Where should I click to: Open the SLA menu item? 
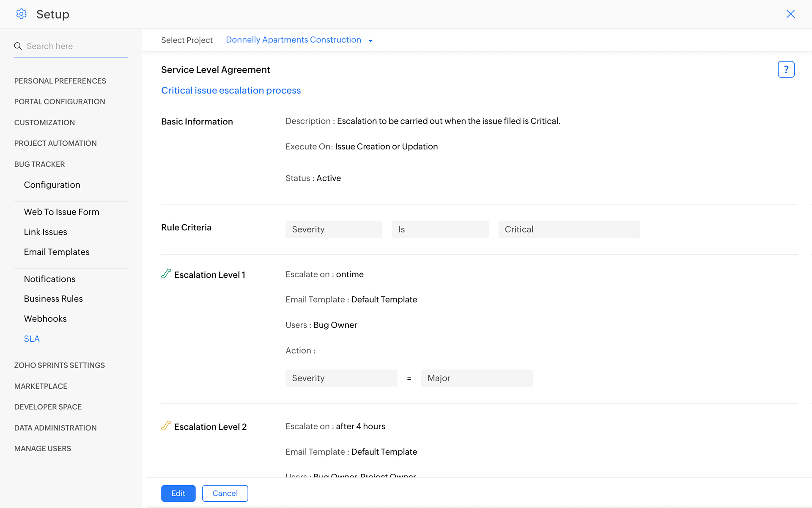pos(32,339)
